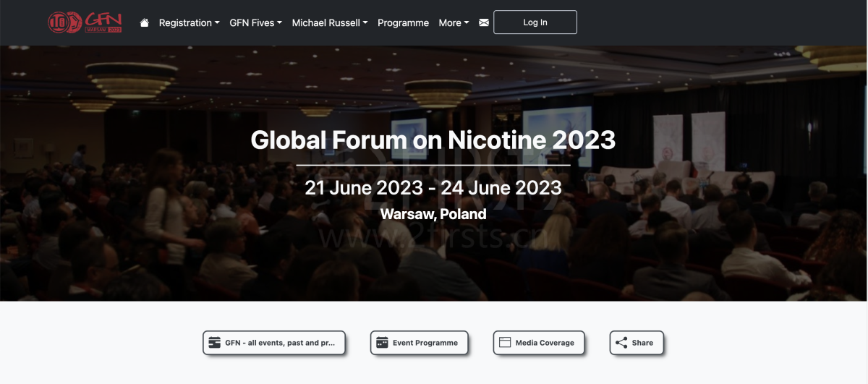The image size is (868, 384).
Task: Click window icon on Media Coverage button
Action: 505,343
